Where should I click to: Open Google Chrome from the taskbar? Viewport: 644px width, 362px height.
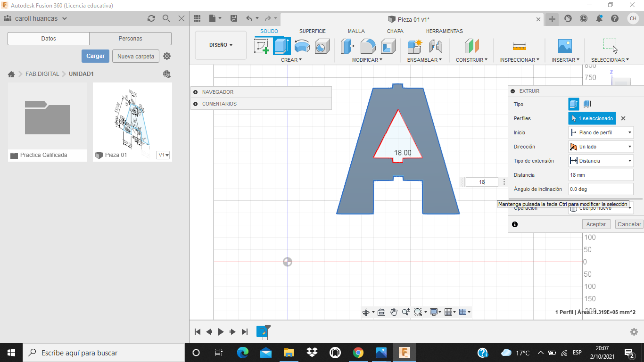[x=358, y=353]
